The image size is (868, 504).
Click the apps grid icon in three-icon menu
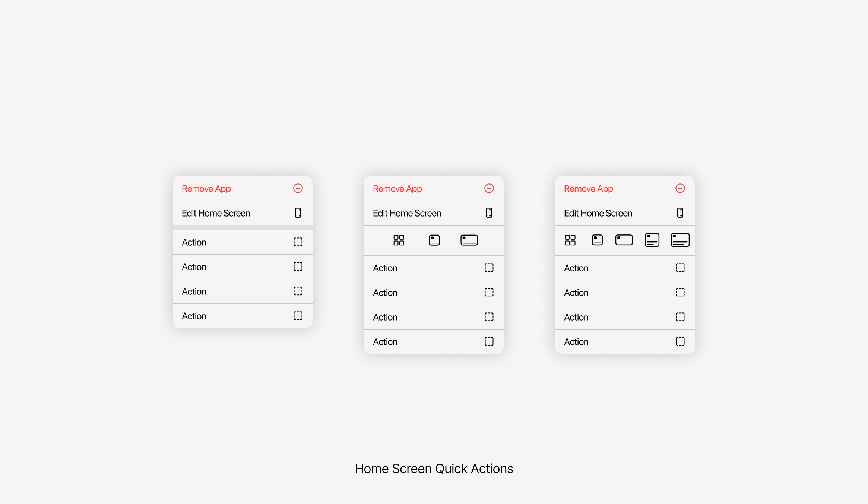coord(399,240)
